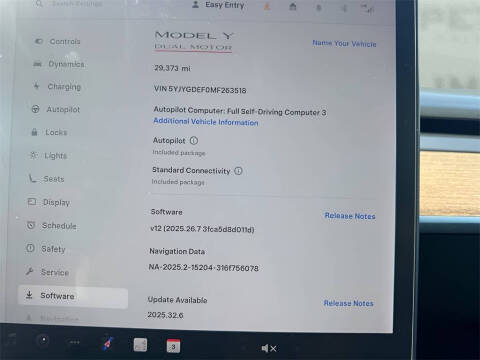The height and width of the screenshot is (360, 480).
Task: Click the 29,373 mi odometer reading
Action: (172, 68)
